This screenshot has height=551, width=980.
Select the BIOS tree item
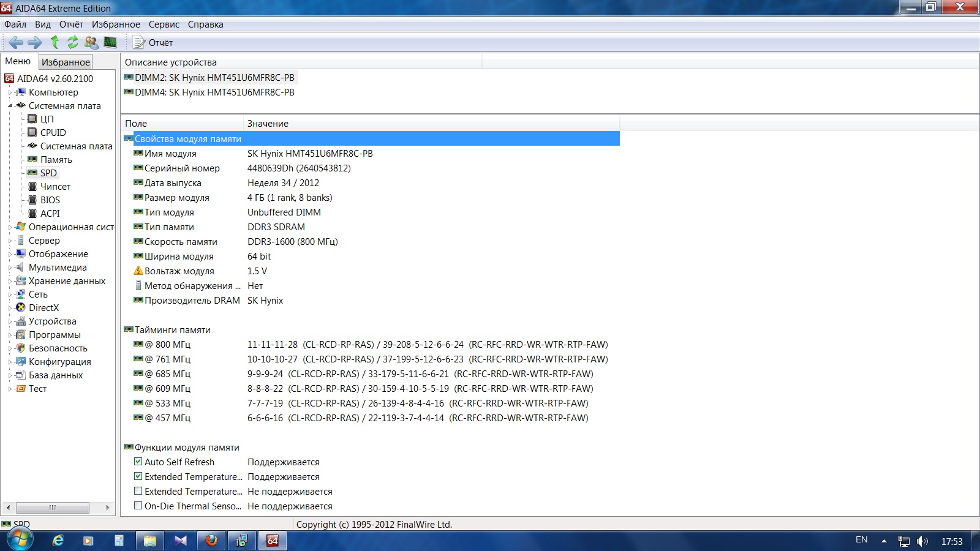click(50, 200)
